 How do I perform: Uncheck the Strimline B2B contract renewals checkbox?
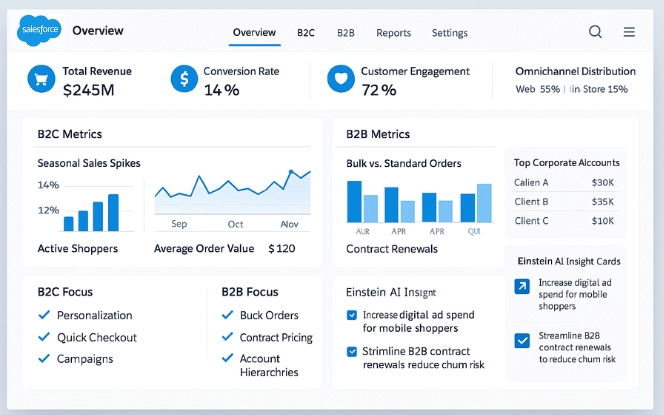coord(352,351)
